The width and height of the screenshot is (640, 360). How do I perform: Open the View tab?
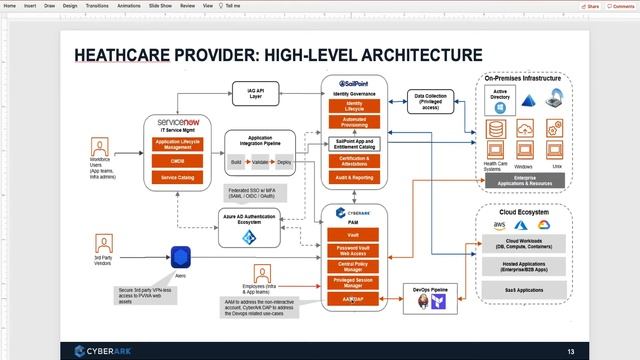tap(208, 6)
